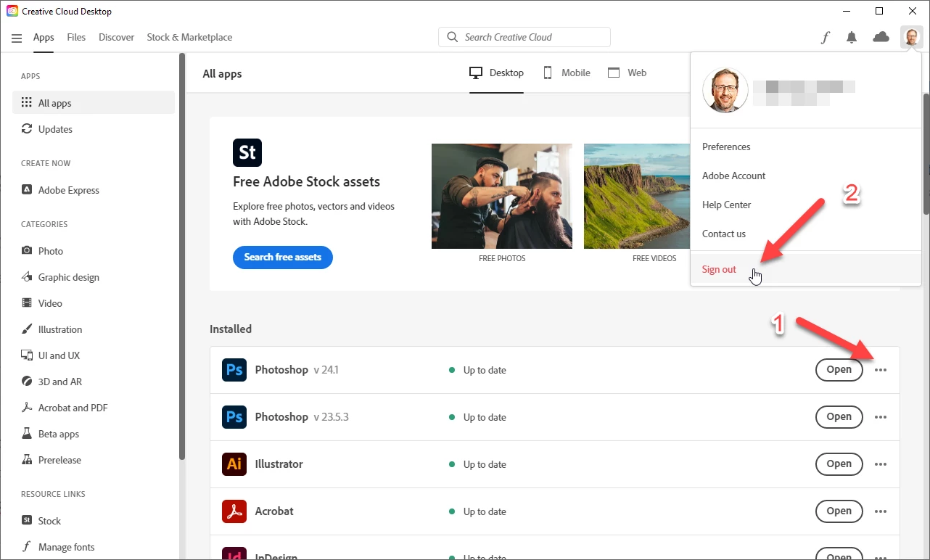Click the Adobe Stock St logo

point(247,152)
